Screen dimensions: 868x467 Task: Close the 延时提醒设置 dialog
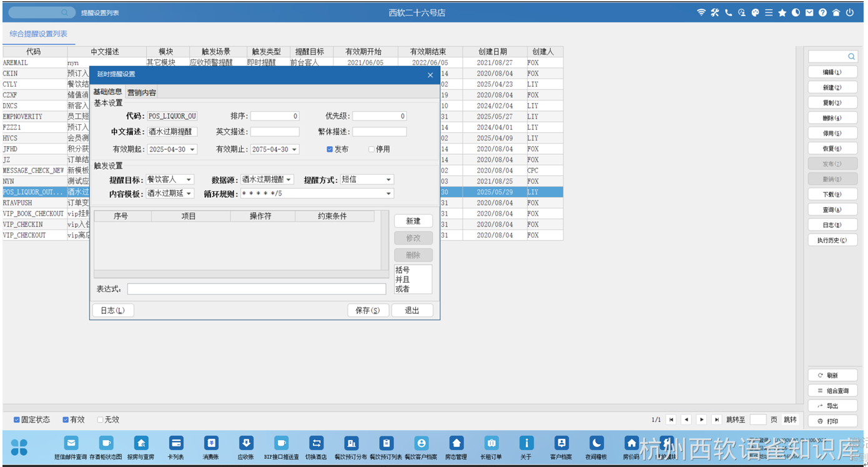tap(430, 75)
